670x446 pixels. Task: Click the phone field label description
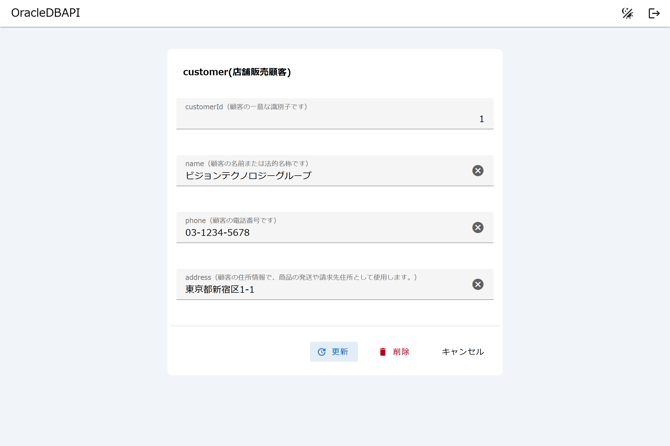tap(231, 220)
